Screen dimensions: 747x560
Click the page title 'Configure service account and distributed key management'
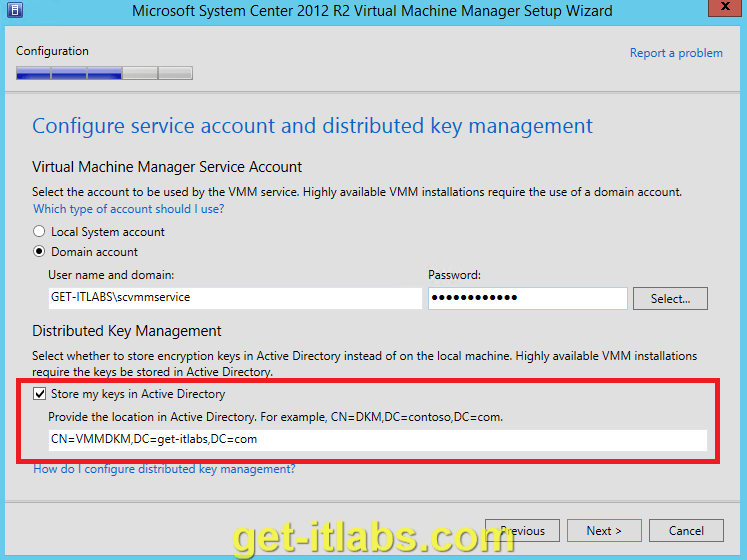[x=313, y=126]
